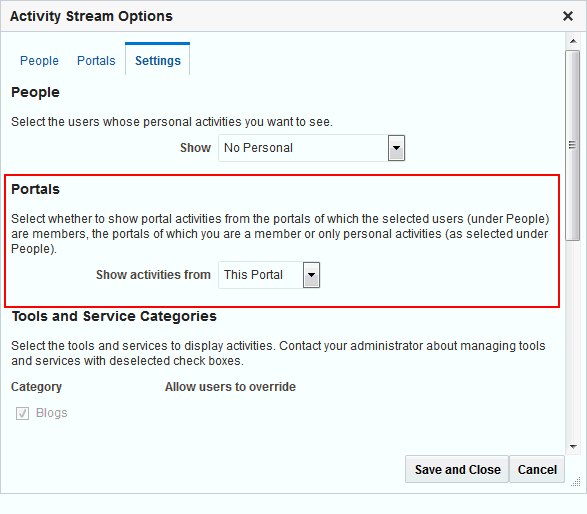Select the Settings tab

pos(158,61)
